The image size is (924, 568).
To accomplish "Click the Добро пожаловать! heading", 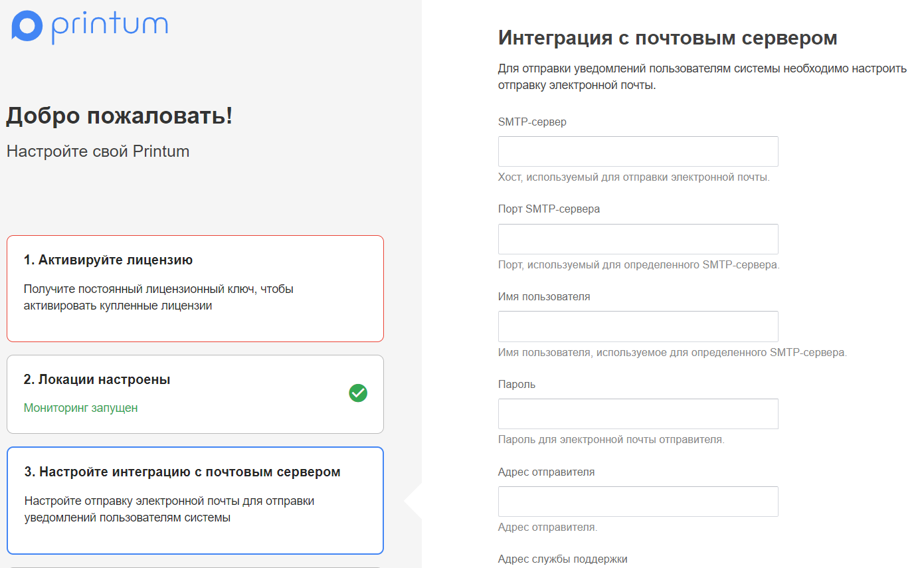I will [x=120, y=116].
